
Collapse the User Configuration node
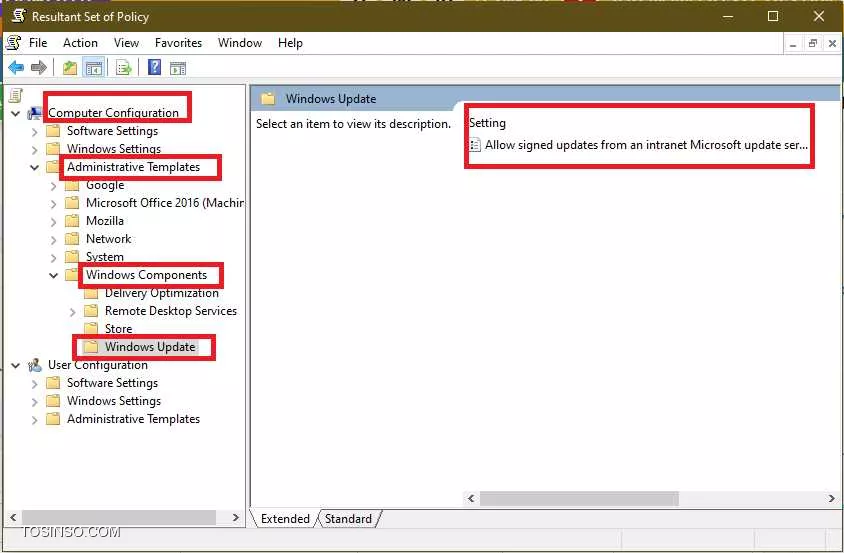[x=16, y=366]
